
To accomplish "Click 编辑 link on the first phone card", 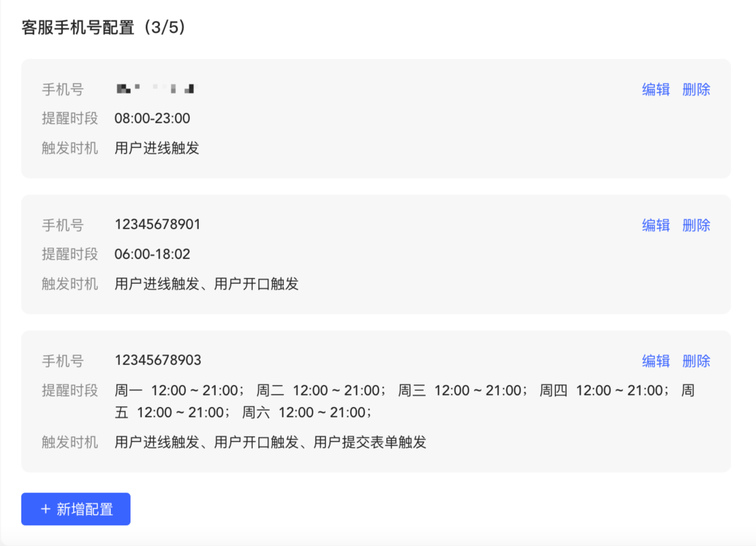I will point(656,89).
